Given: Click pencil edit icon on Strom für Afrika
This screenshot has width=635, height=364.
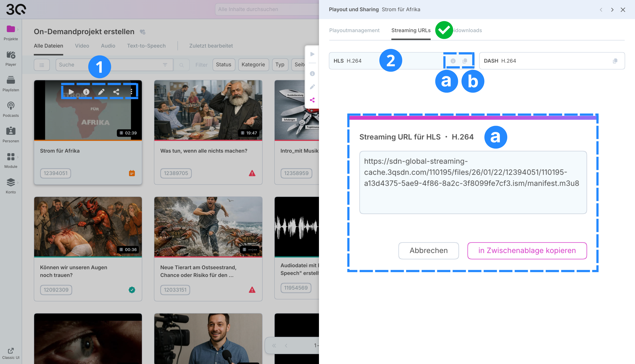Looking at the screenshot, I should coord(101,92).
